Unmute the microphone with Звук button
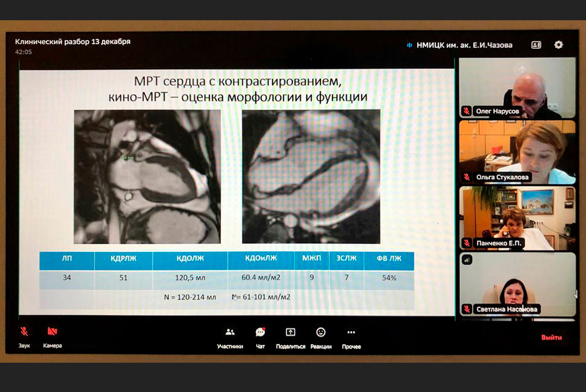This screenshot has width=586, height=392. (x=25, y=337)
